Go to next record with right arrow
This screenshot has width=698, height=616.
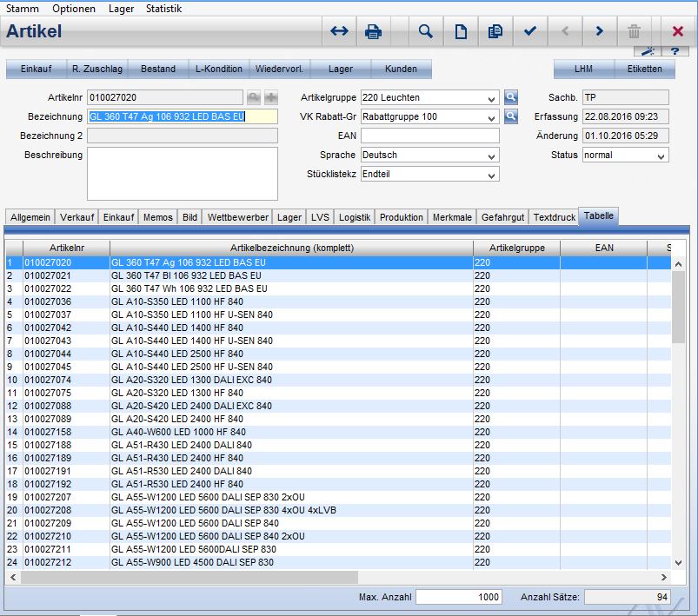599,32
